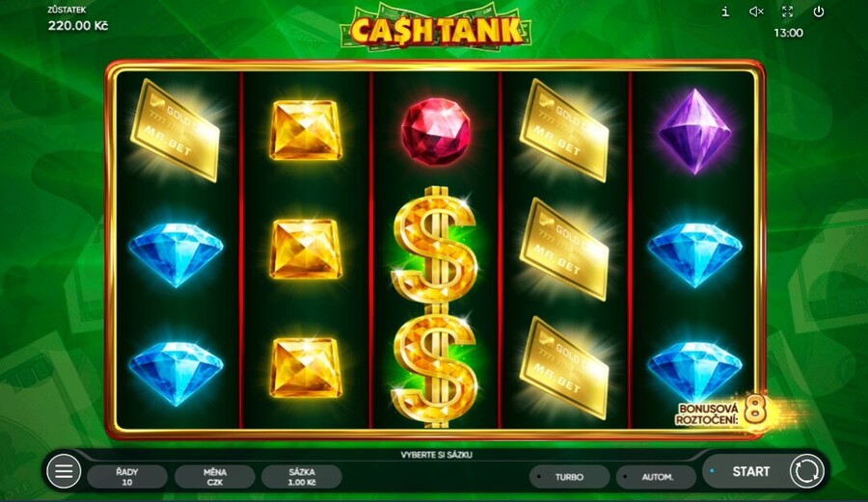Start the spin with START button
Viewport: 868px width, 502px height.
(x=750, y=471)
